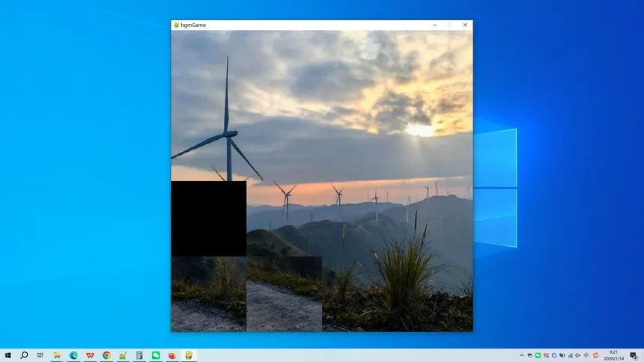
Task: Slide the turbine tile right of black slot
Action: tap(285, 218)
